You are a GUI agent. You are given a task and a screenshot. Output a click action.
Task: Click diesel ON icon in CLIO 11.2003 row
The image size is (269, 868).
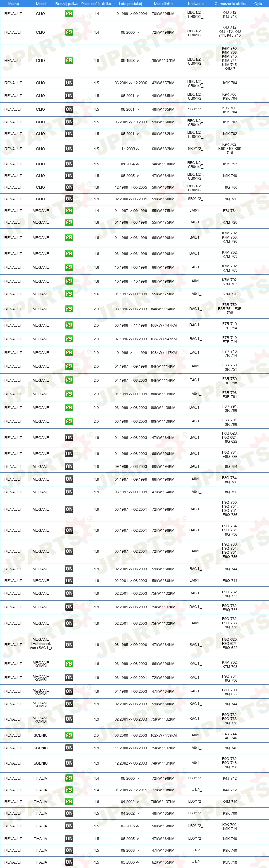69,149
